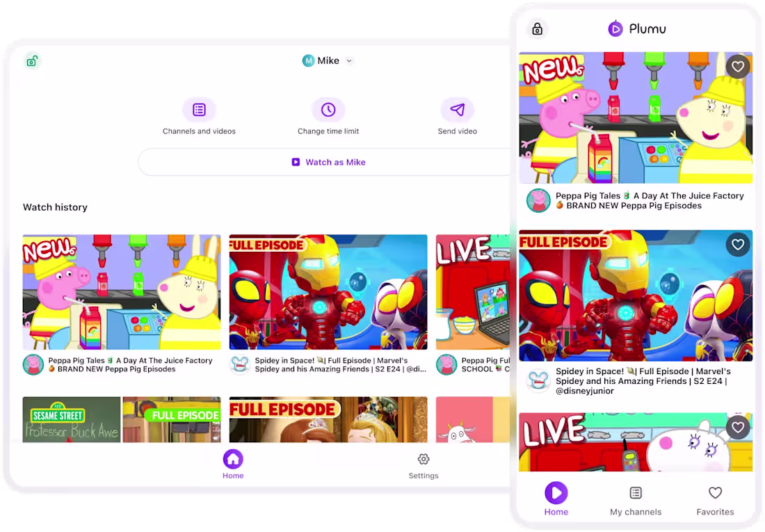Click Disney Junior channel avatar in phone view

[x=538, y=380]
